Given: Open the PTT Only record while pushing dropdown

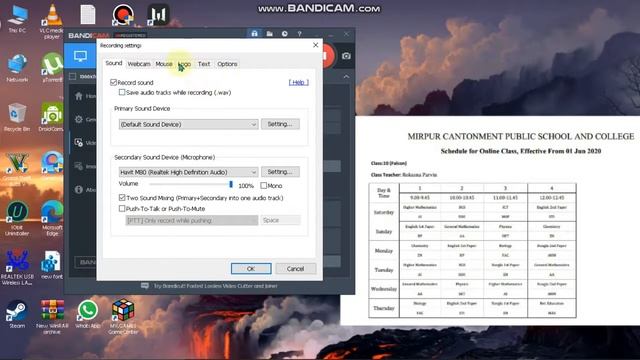Looking at the screenshot, I should point(191,220).
